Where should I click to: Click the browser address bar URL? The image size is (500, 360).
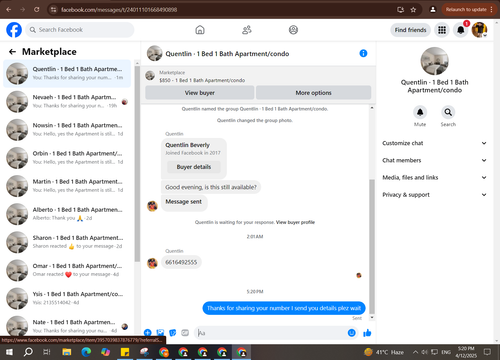click(x=119, y=10)
